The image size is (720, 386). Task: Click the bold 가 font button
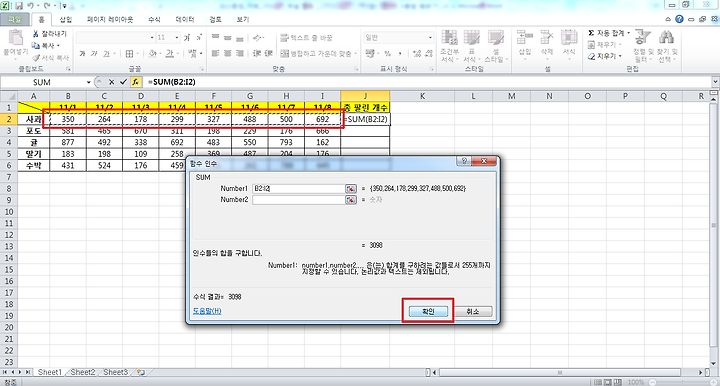pos(82,54)
